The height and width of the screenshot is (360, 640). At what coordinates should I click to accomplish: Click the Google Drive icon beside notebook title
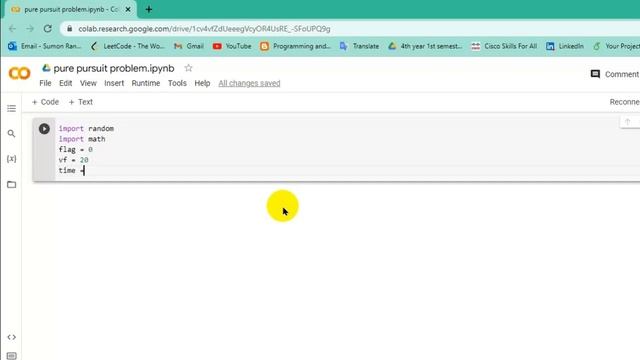(x=46, y=68)
